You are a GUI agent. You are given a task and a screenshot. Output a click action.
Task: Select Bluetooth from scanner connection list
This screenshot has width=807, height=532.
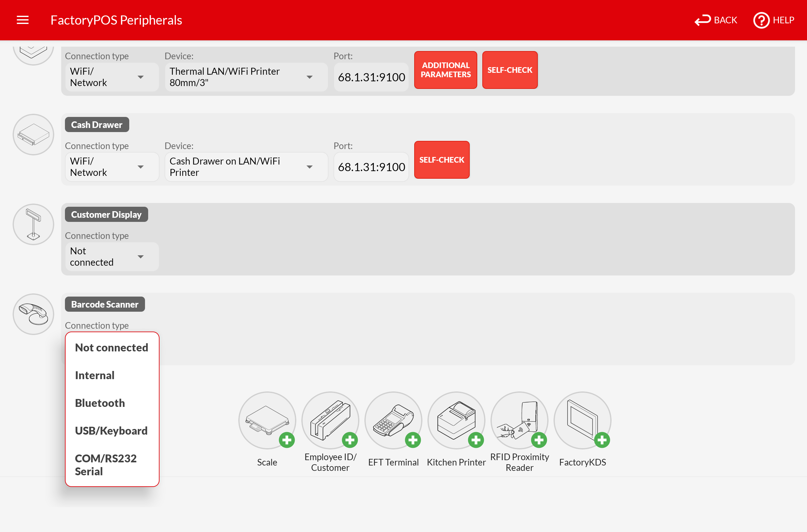pyautogui.click(x=100, y=403)
